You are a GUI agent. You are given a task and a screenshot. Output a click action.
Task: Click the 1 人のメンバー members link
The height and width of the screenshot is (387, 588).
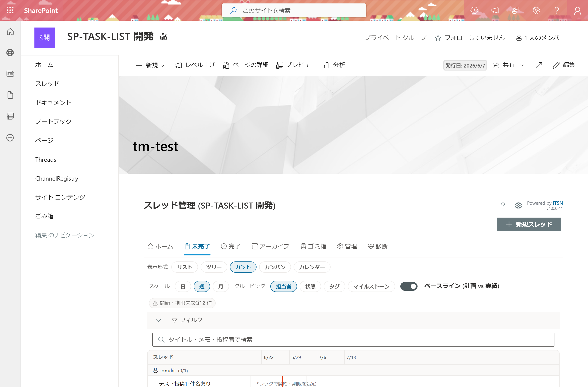tap(541, 38)
